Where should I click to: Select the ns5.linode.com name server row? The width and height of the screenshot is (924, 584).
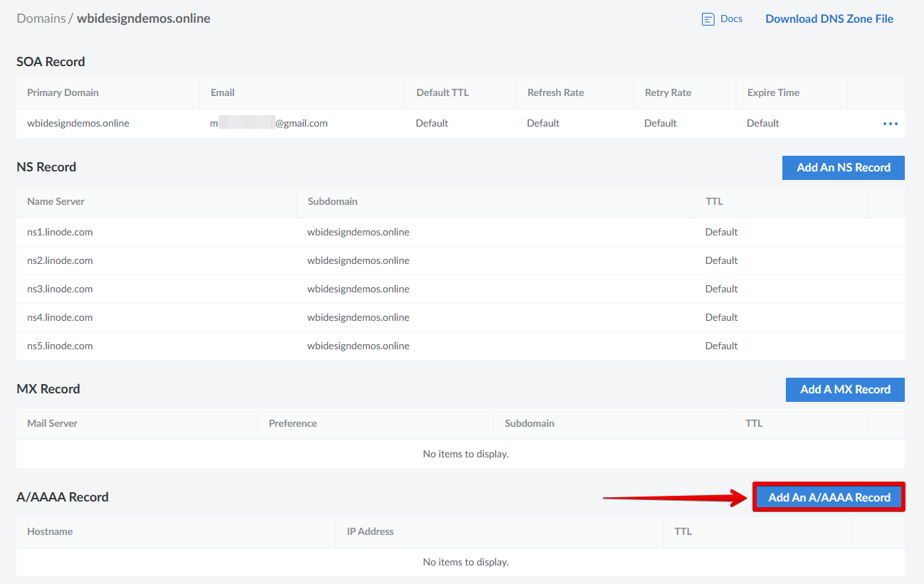tap(60, 346)
